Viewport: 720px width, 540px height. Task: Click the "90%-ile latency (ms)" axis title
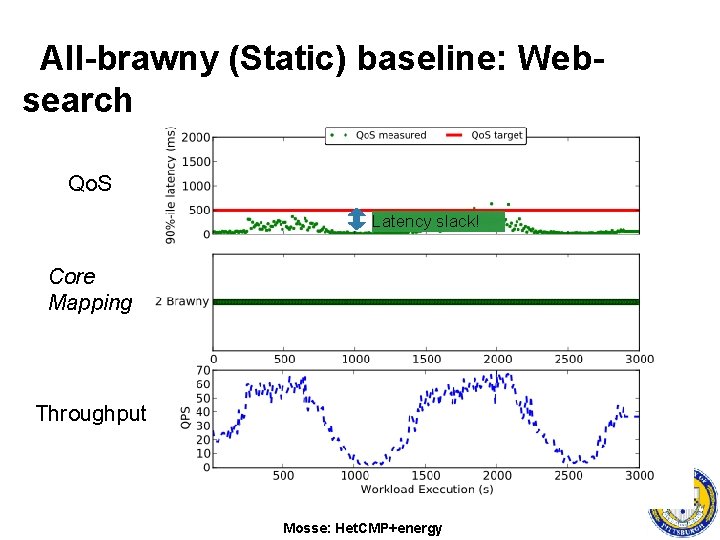[x=170, y=185]
